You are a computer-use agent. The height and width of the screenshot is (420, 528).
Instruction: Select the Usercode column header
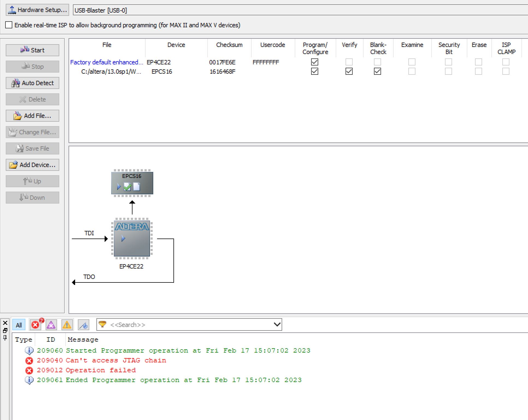click(x=273, y=45)
